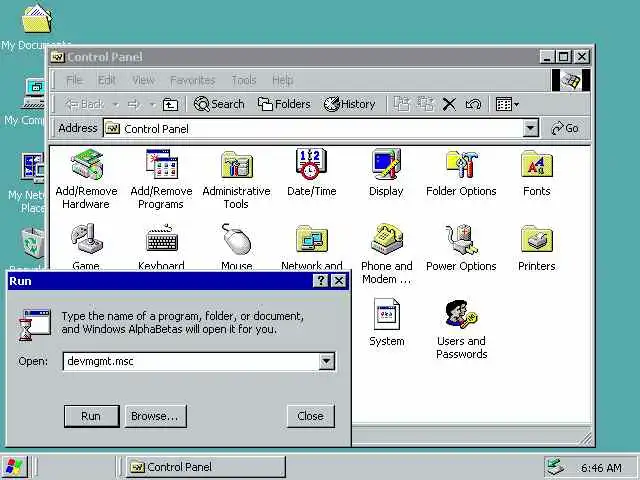
Task: Click the Run button in Run dialog
Action: tap(91, 416)
